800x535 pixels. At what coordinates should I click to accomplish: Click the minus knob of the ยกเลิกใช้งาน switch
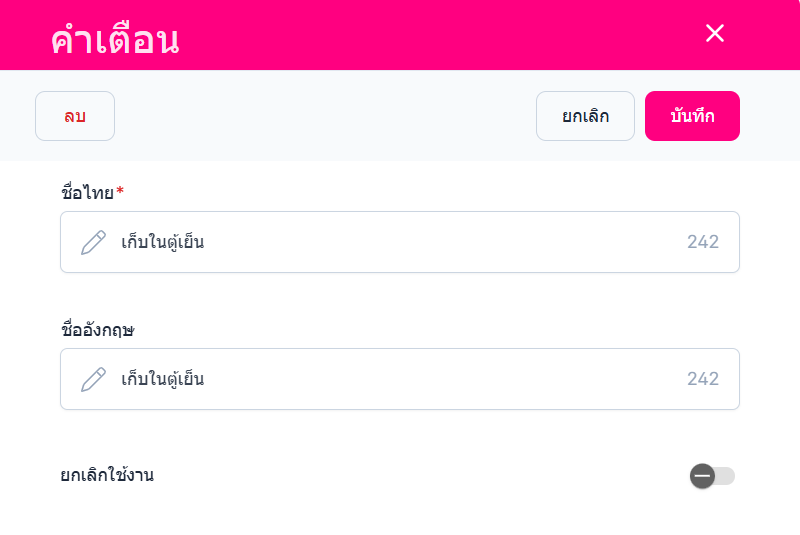coord(702,476)
